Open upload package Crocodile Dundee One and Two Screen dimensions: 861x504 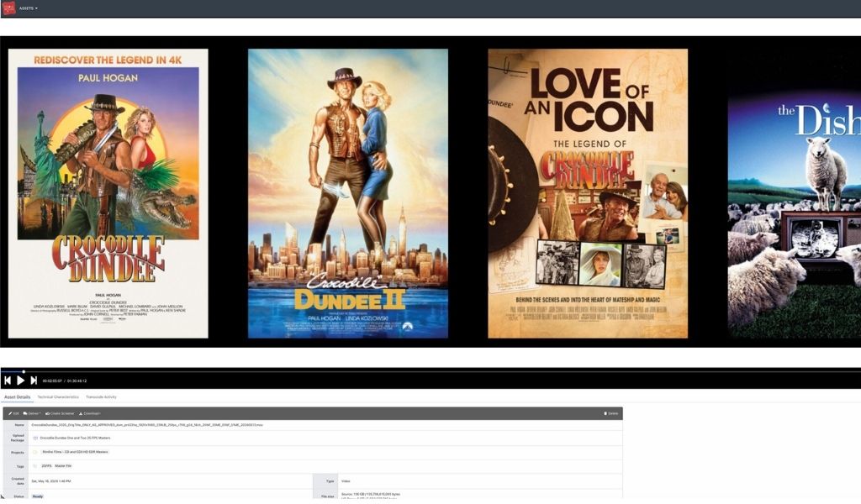75,438
